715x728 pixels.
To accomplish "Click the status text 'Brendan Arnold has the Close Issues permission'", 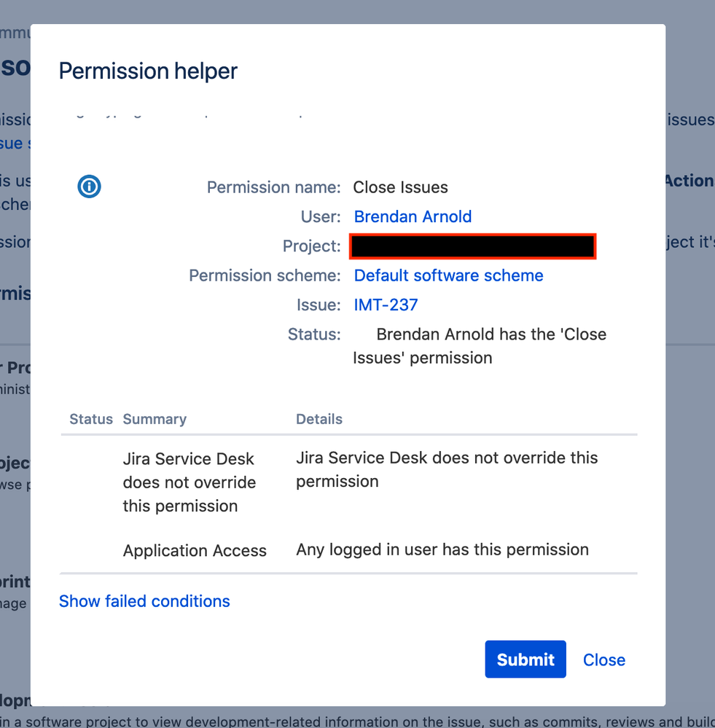I will click(480, 346).
